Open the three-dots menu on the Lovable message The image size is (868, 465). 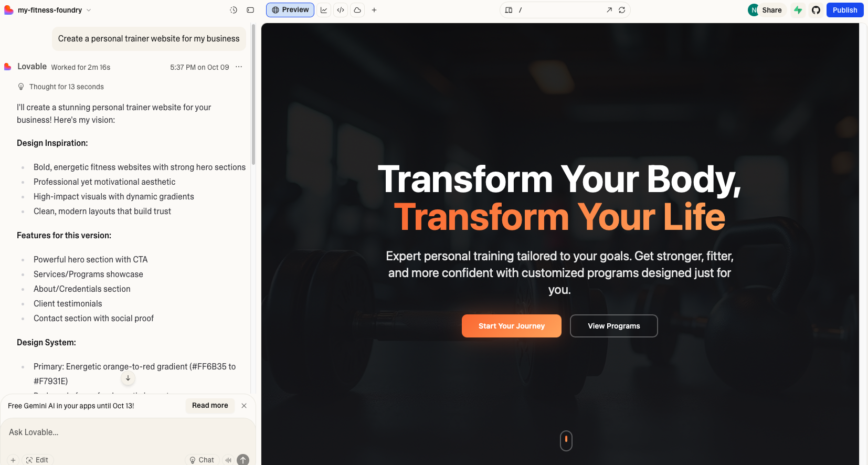239,67
